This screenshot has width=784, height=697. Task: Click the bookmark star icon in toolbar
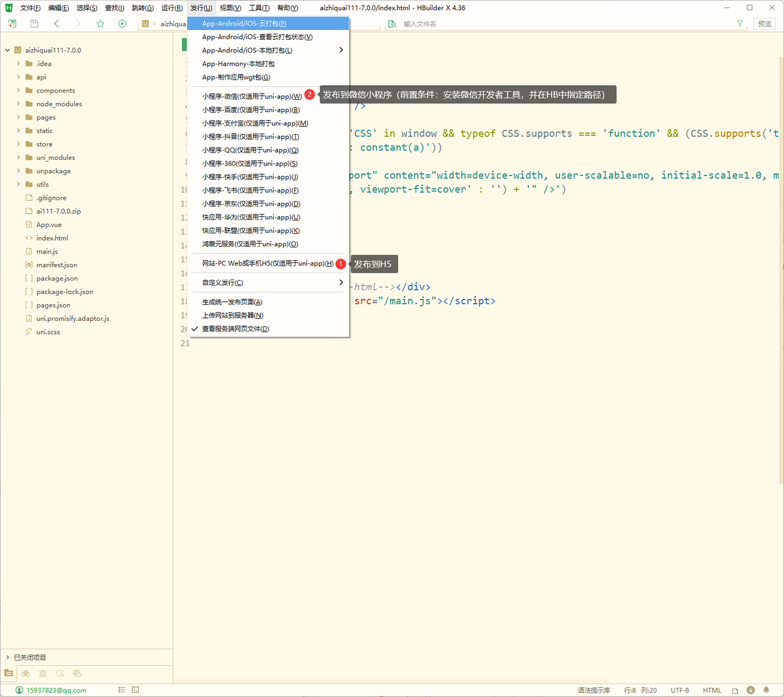tap(100, 23)
